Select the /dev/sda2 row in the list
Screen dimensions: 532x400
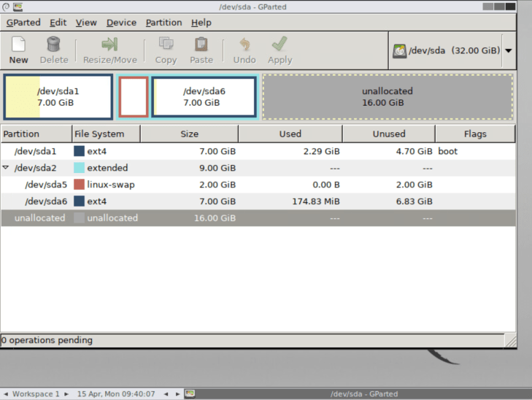coord(258,168)
